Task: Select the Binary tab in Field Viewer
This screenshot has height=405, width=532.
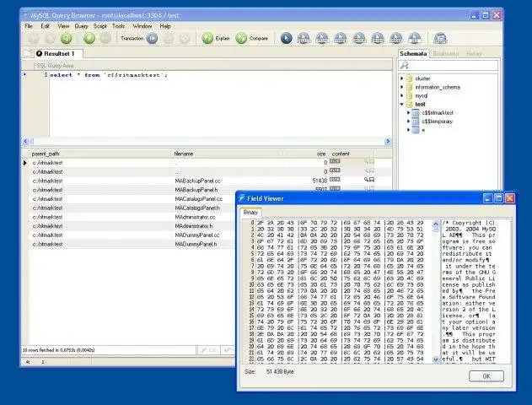Action: pos(250,212)
